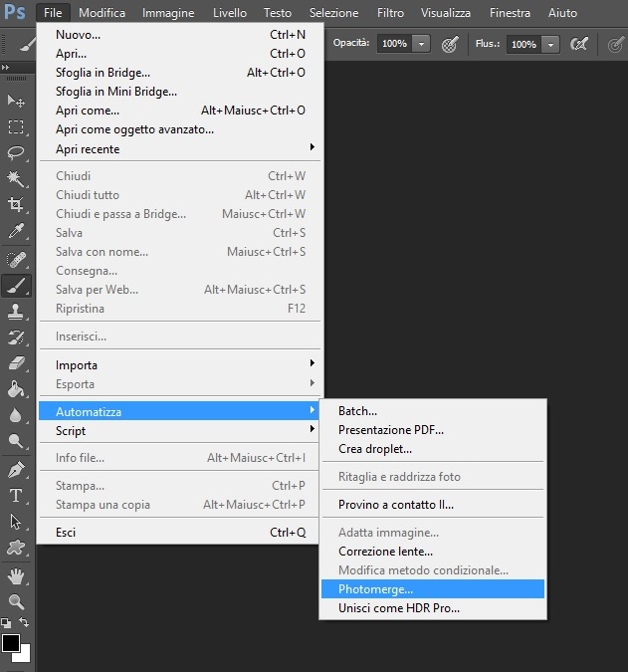Open the Modifica menu
This screenshot has width=628, height=672.
click(102, 13)
